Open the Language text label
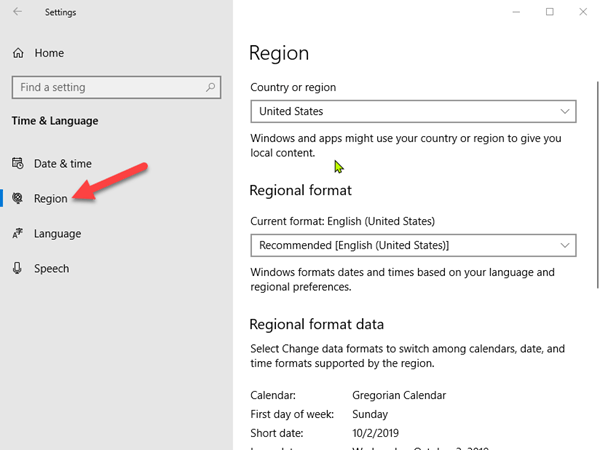The height and width of the screenshot is (450, 600). coord(57,233)
